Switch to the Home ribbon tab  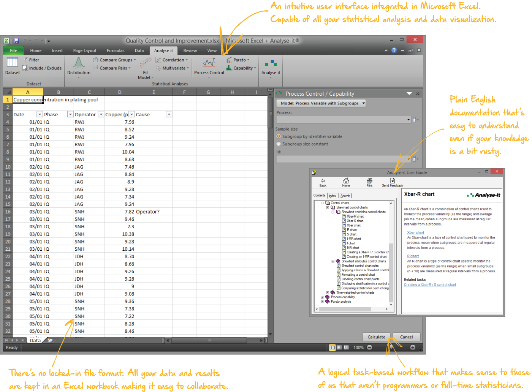pos(36,51)
